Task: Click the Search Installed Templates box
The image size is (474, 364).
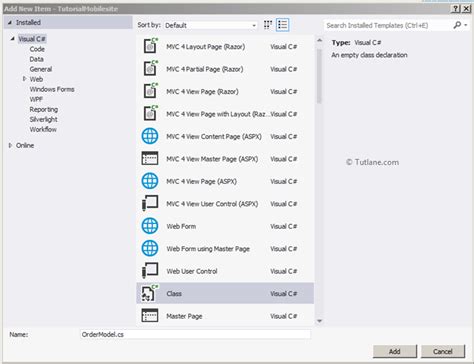Action: [x=388, y=25]
